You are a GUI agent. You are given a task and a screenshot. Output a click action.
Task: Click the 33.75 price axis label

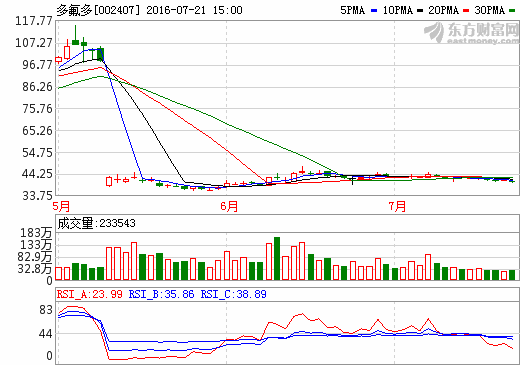[37, 195]
